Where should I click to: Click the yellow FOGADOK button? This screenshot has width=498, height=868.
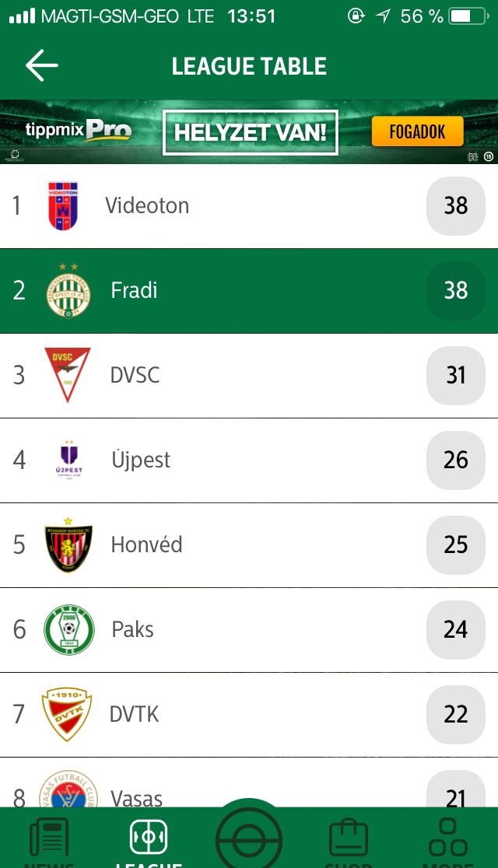pos(417,131)
